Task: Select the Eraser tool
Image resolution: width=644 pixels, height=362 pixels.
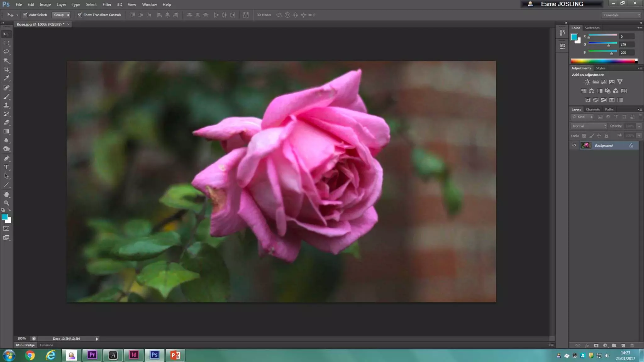Action: click(x=6, y=123)
